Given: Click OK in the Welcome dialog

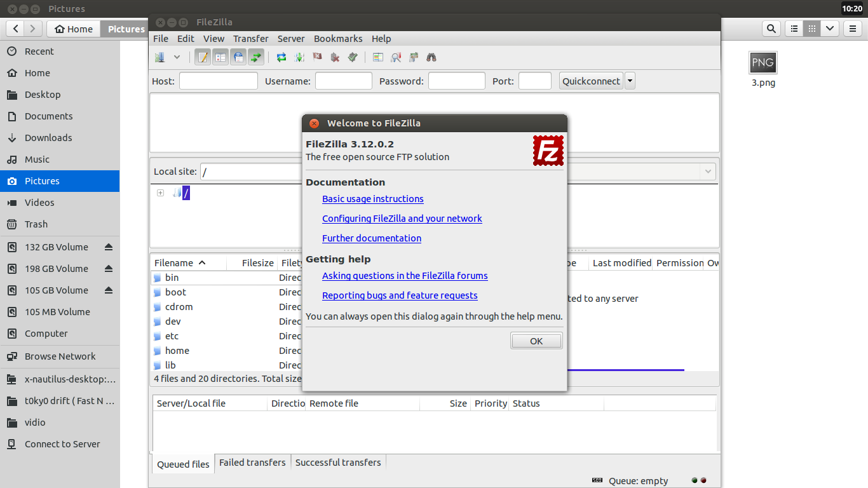Looking at the screenshot, I should point(536,341).
